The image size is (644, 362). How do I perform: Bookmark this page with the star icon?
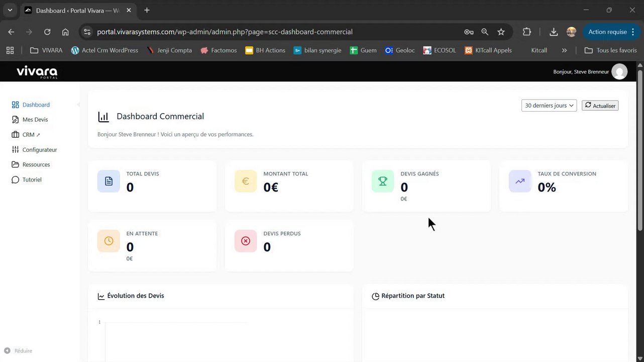501,32
